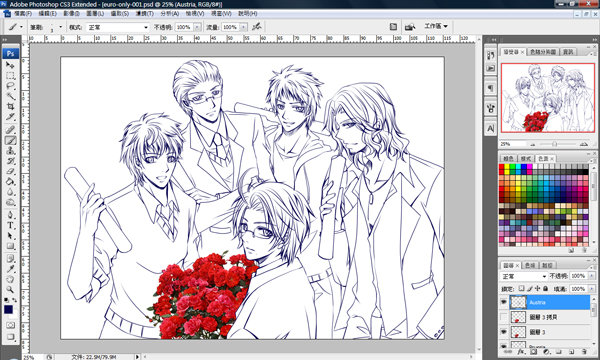
Task: Open the Paragraph panel icon in dock
Action: pyautogui.click(x=491, y=88)
